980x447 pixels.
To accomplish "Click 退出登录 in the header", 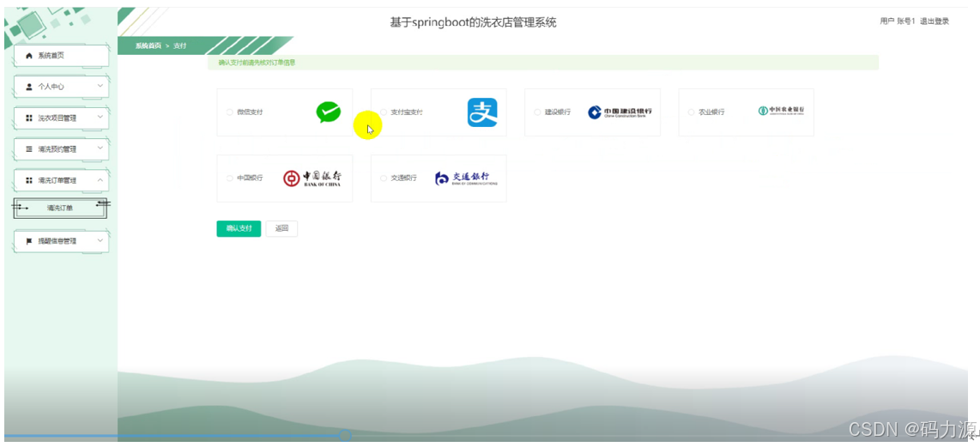I will (x=935, y=21).
